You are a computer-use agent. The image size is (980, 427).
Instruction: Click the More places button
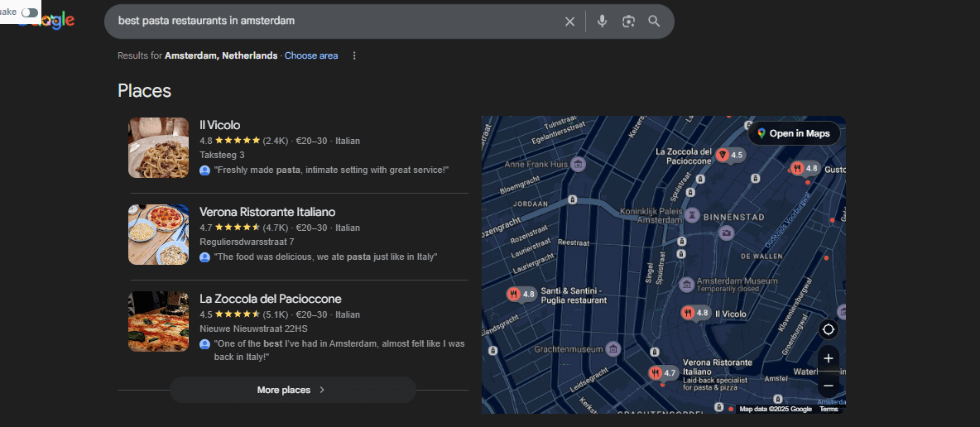[x=292, y=390]
